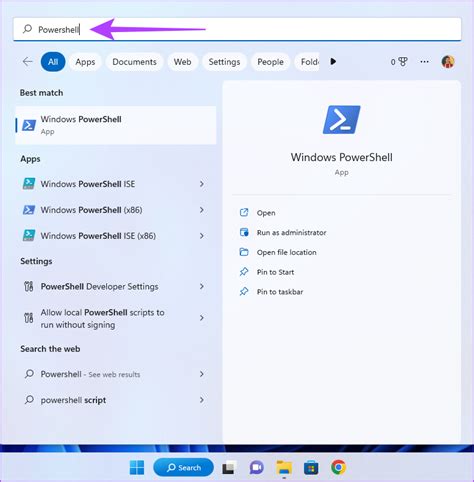Click the Windows PowerShell (x86) row icon

(29, 210)
